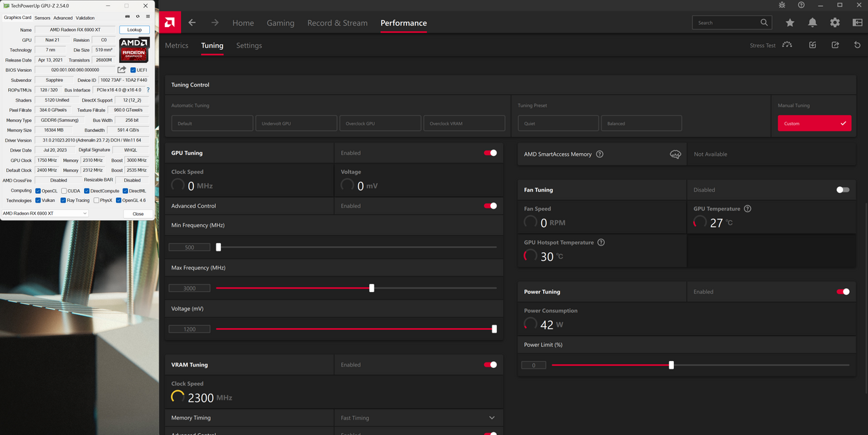
Task: Open the AMD Radeon RX 6900 XT GPU selector
Action: tap(45, 213)
